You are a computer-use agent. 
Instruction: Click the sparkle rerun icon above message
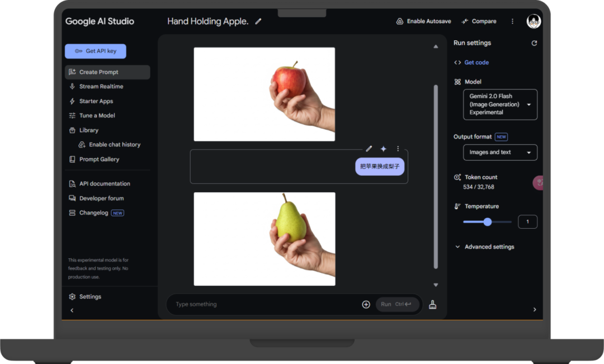point(384,149)
